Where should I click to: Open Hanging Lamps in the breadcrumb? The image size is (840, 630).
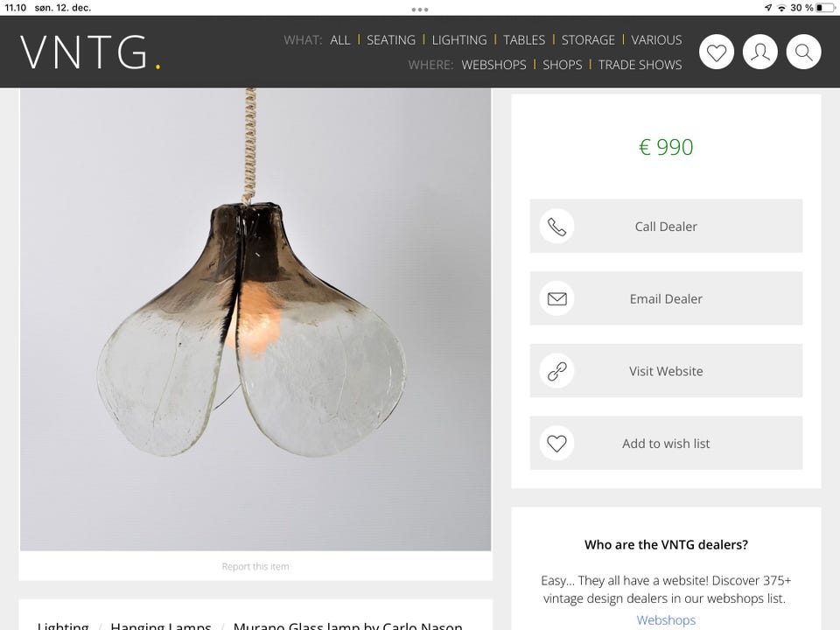coord(161,626)
